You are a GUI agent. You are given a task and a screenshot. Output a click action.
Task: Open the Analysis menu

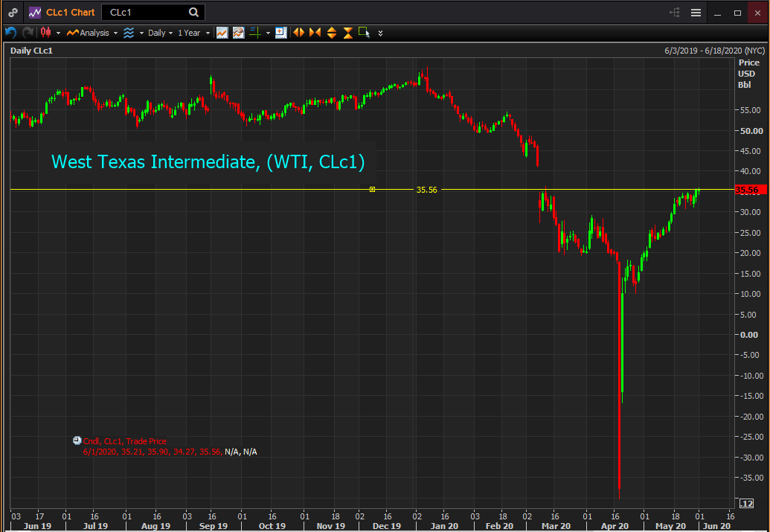[x=92, y=33]
